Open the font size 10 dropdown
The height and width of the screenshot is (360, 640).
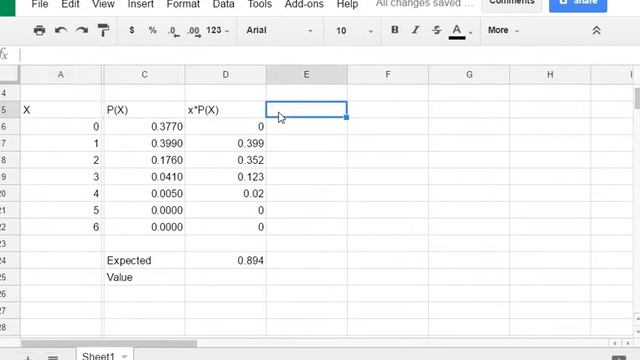click(x=354, y=31)
